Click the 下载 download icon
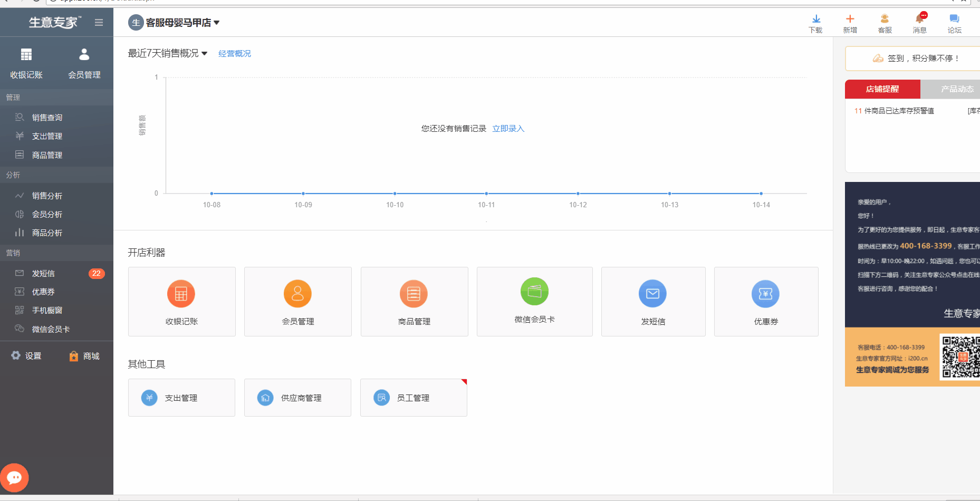 tap(815, 24)
